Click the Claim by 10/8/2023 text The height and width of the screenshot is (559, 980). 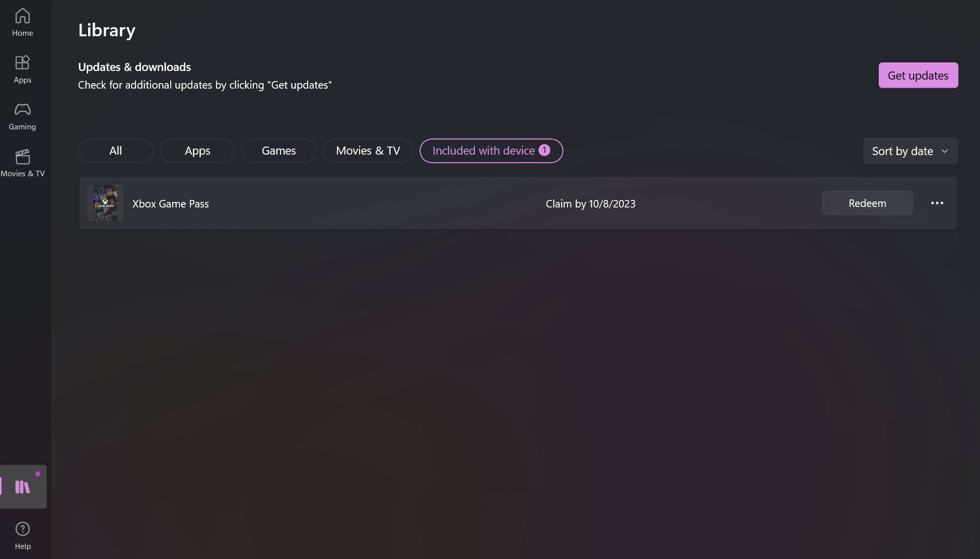[x=591, y=203]
